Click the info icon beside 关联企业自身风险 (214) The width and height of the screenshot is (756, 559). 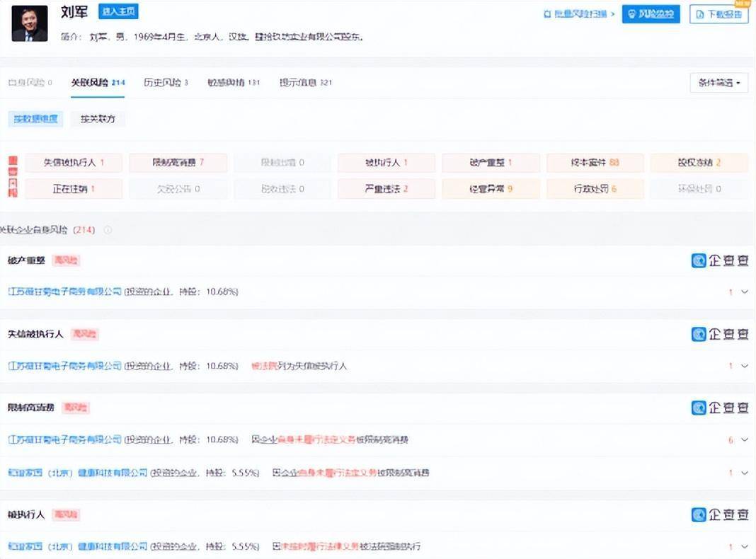coord(108,230)
